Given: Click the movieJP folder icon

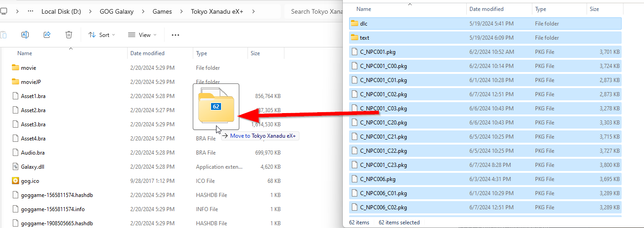Looking at the screenshot, I should (15, 82).
